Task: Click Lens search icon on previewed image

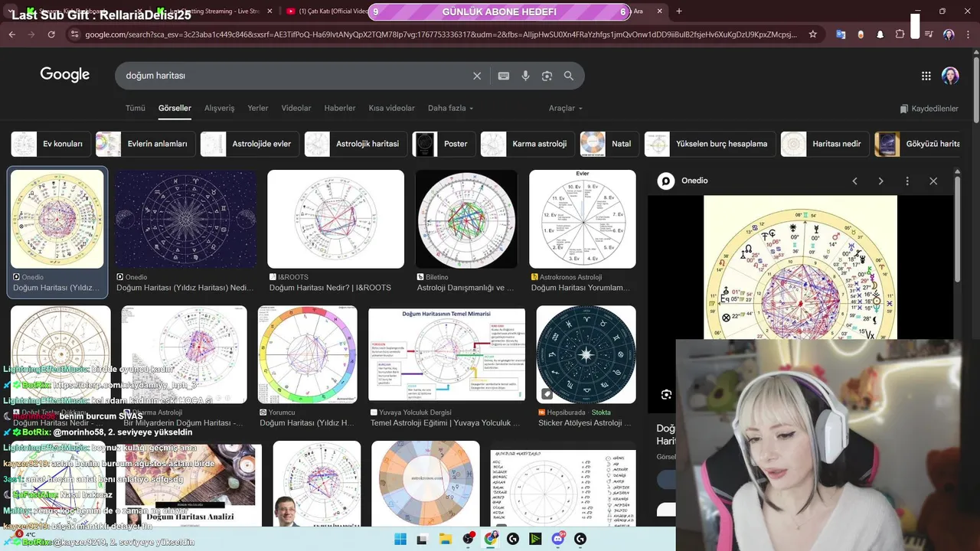Action: (666, 395)
